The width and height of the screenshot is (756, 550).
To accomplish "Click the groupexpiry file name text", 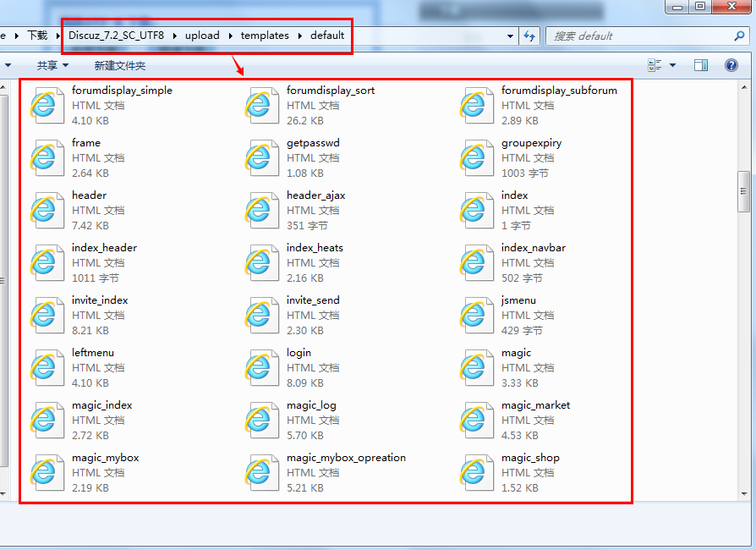I will coord(531,143).
